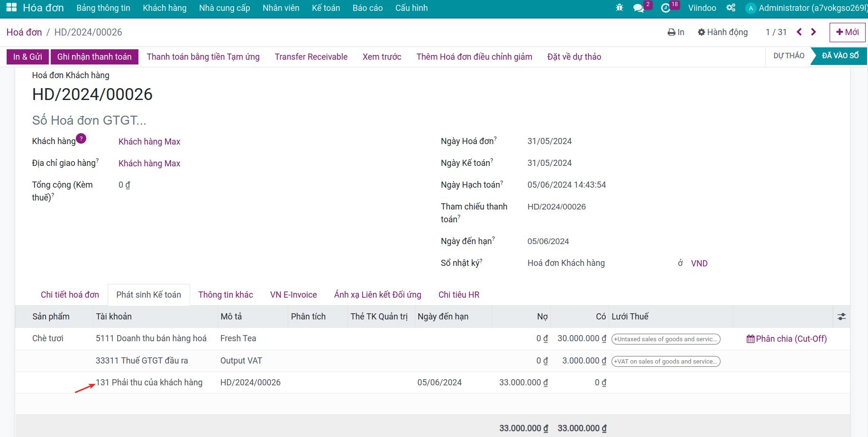The height and width of the screenshot is (437, 868).
Task: Click Ghi nhận thanh toán button
Action: point(94,57)
